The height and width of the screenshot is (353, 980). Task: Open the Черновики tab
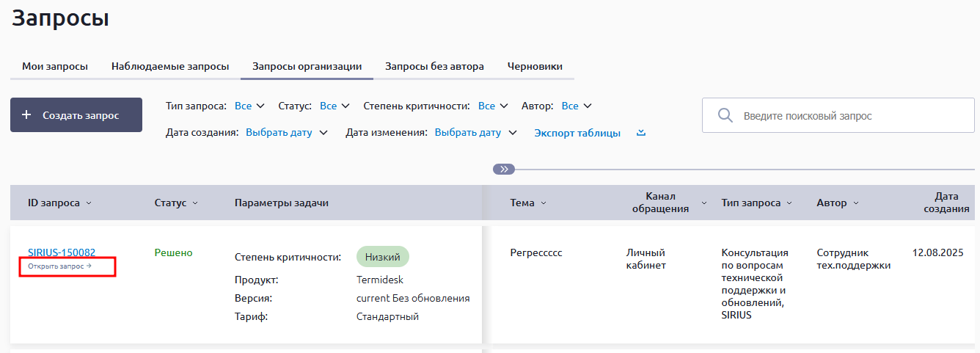(x=535, y=66)
